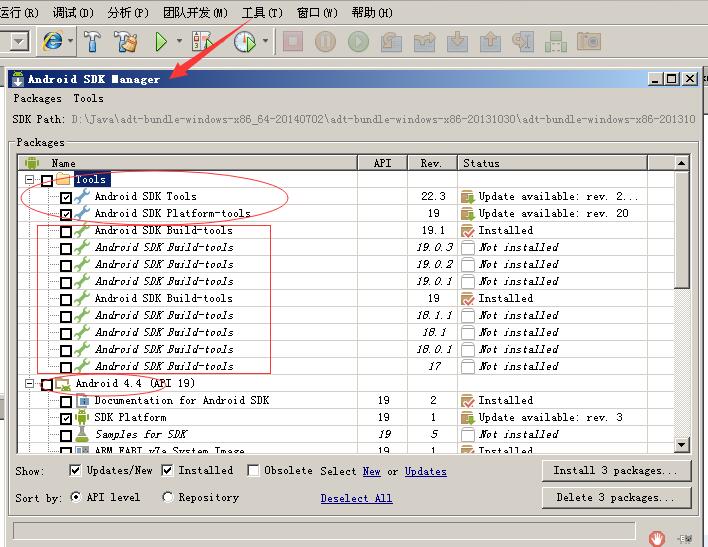
Task: Select the API level sort radio button
Action: 75,497
